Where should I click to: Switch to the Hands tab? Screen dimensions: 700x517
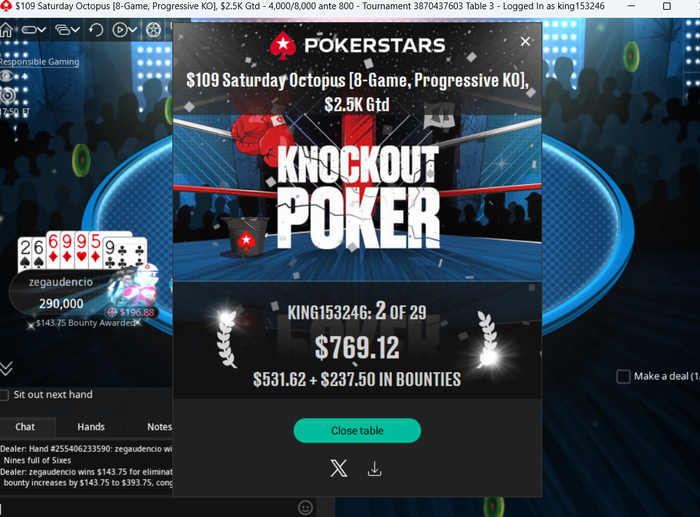[x=91, y=427]
